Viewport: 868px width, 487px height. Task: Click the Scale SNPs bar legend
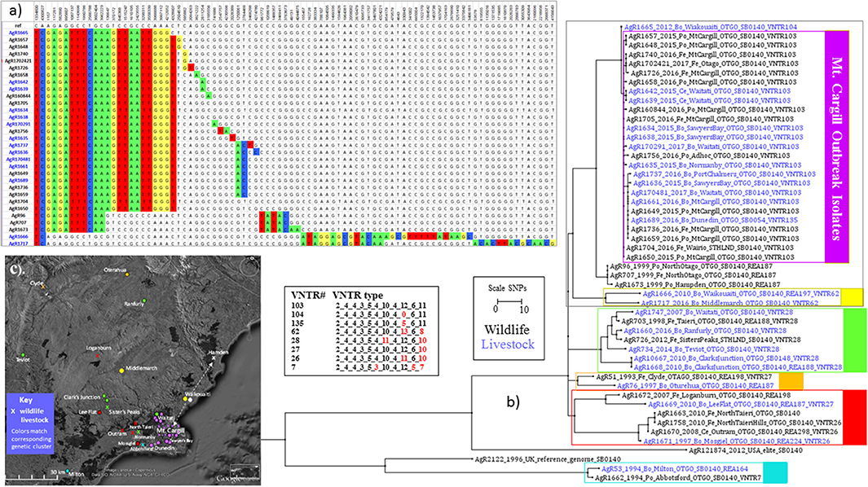pyautogui.click(x=509, y=301)
